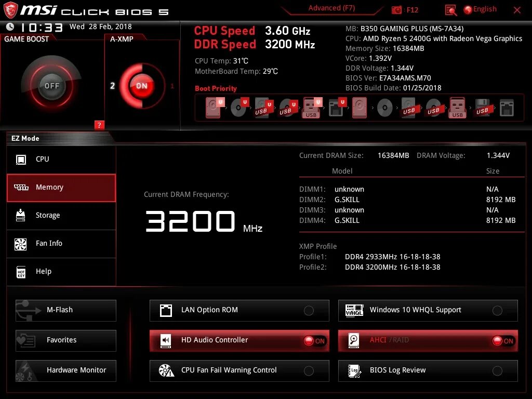Image resolution: width=532 pixels, height=399 pixels.
Task: Open the Favorites button
Action: [66, 341]
